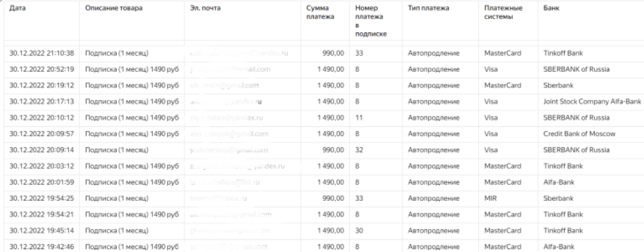
Task: Click Автопродление in the 20:09:57 row
Action: pyautogui.click(x=434, y=134)
